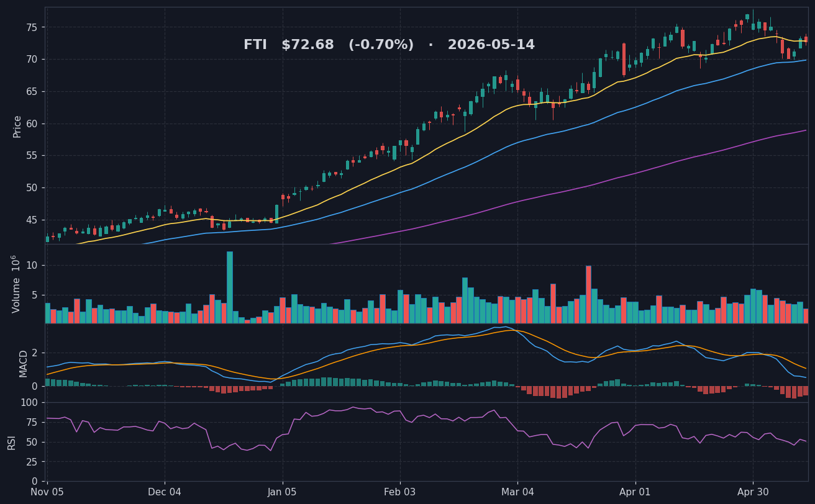The width and height of the screenshot is (815, 504).
Task: Click the 10 tick on Volume axis
Action: tap(33, 266)
